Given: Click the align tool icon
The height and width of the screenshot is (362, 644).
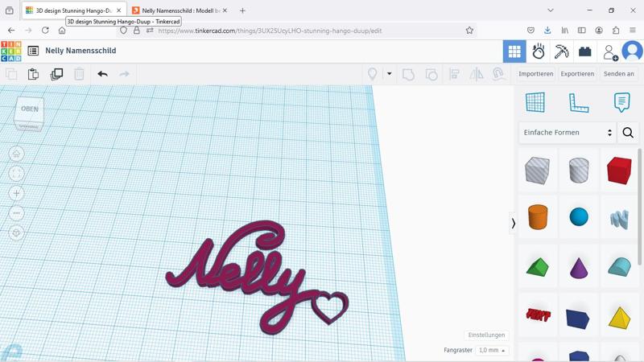Looking at the screenshot, I should 454,74.
